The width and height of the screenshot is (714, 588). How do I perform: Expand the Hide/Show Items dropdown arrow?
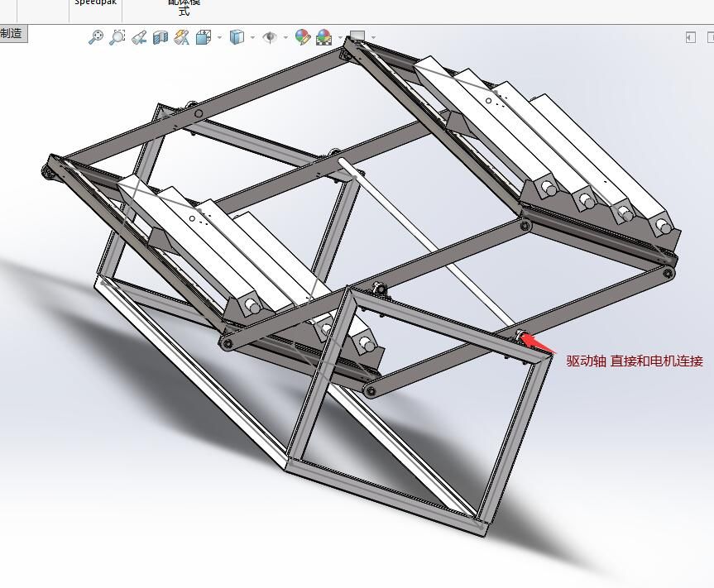[285, 36]
